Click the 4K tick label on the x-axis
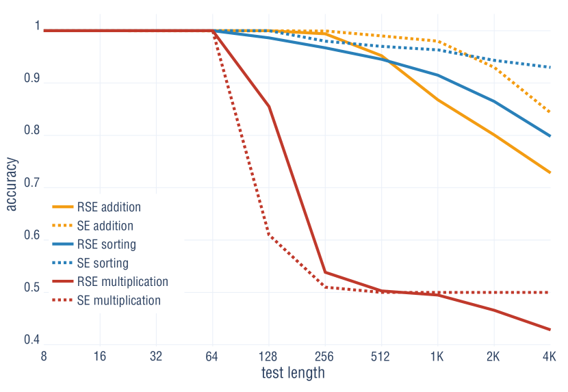 (x=549, y=356)
